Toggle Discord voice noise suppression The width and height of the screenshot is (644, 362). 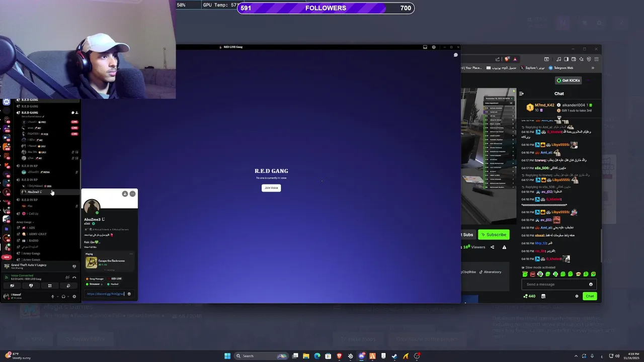click(x=67, y=277)
